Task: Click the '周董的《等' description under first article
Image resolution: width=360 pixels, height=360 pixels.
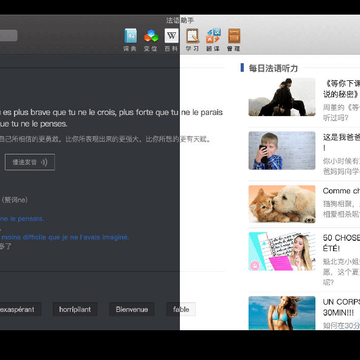Action: coord(341,113)
